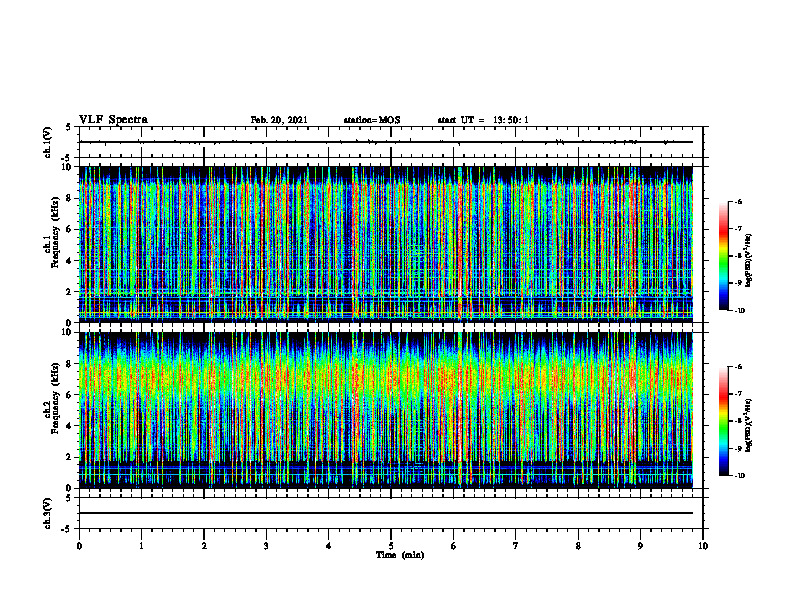Click the time axis tick label "10"

(x=703, y=546)
